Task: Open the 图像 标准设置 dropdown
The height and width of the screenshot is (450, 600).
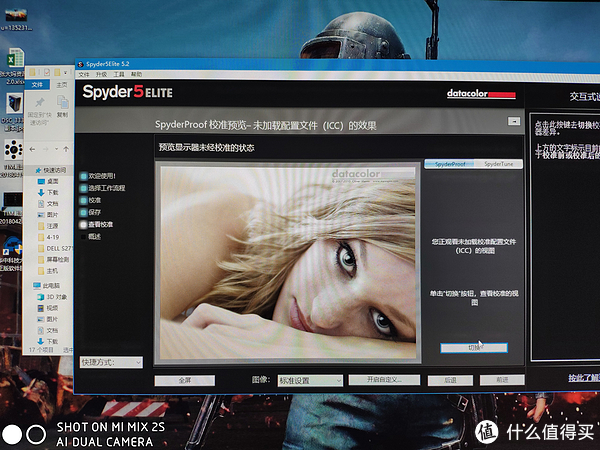Action: point(310,381)
